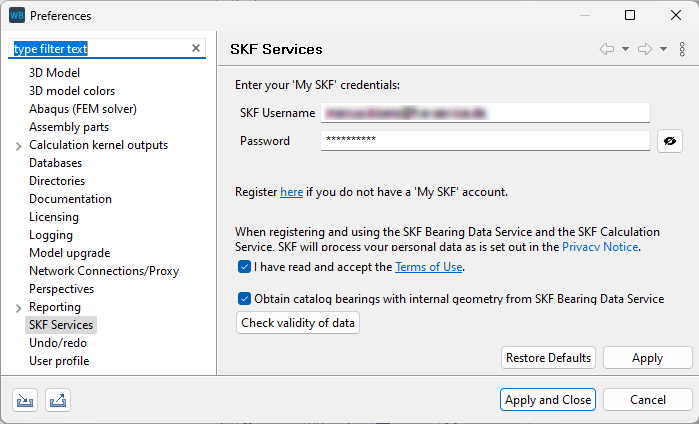Viewport: 699px width, 424px height.
Task: Click Apply and Close button
Action: [x=548, y=399]
